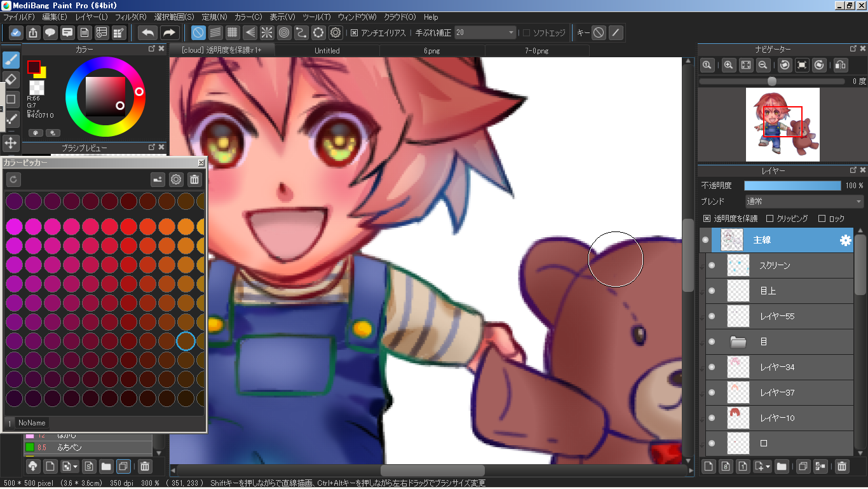
Task: Enable parallel lines snap guide
Action: click(215, 32)
